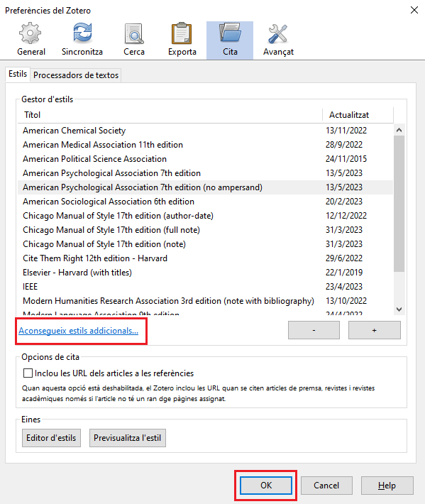Image resolution: width=425 pixels, height=504 pixels.
Task: Sort styles by Títol column header
Action: 170,115
